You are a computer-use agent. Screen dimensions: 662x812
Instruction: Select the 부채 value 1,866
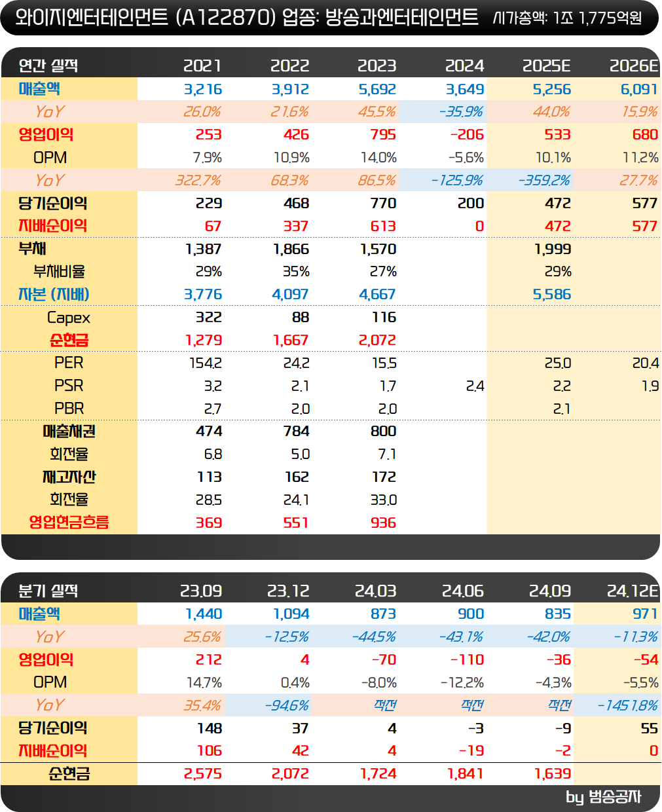pyautogui.click(x=291, y=249)
